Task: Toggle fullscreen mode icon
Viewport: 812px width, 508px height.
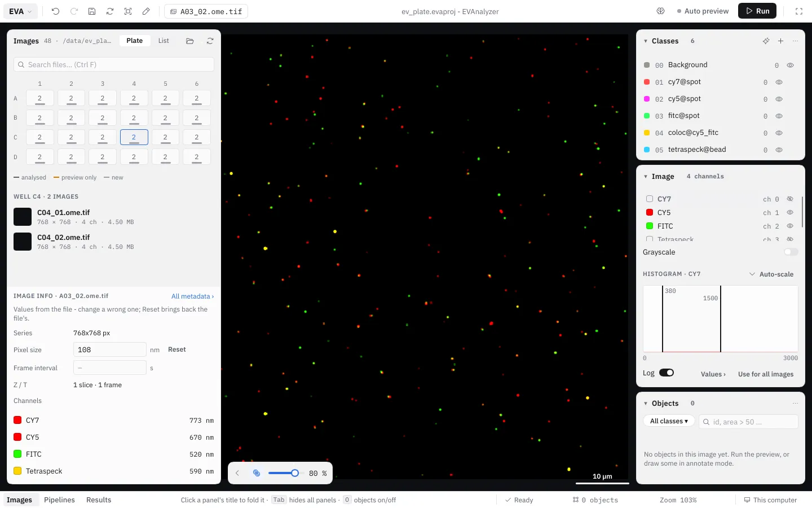Action: [799, 11]
